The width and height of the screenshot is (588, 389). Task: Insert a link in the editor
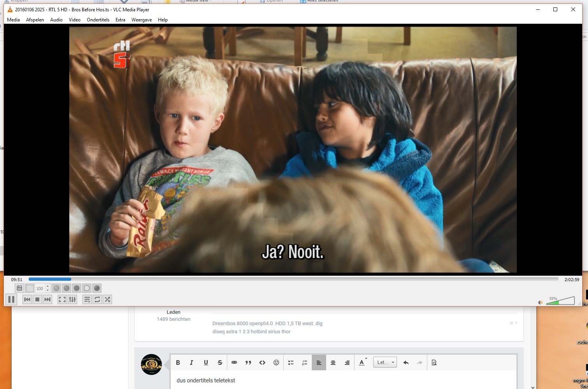click(234, 363)
